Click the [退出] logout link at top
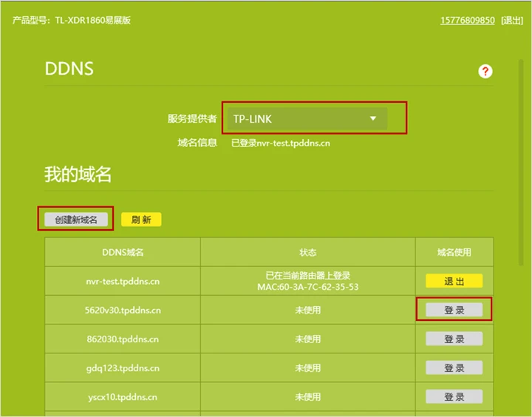 (512, 21)
